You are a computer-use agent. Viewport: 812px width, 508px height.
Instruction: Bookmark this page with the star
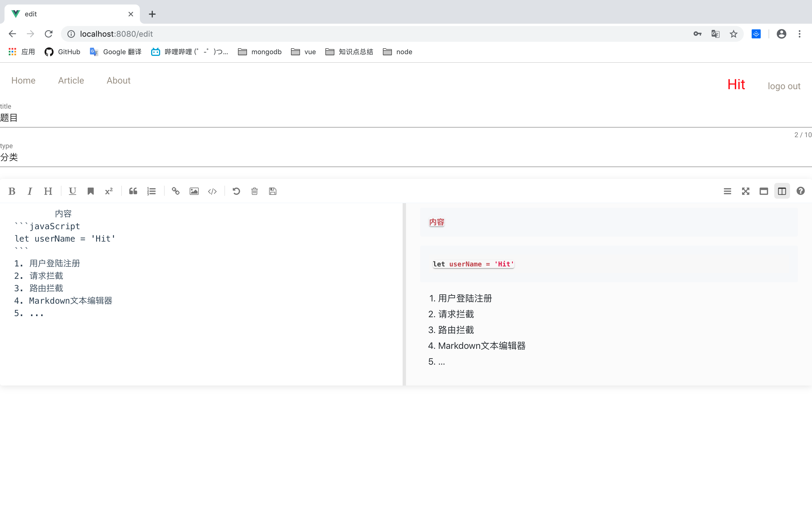[734, 34]
